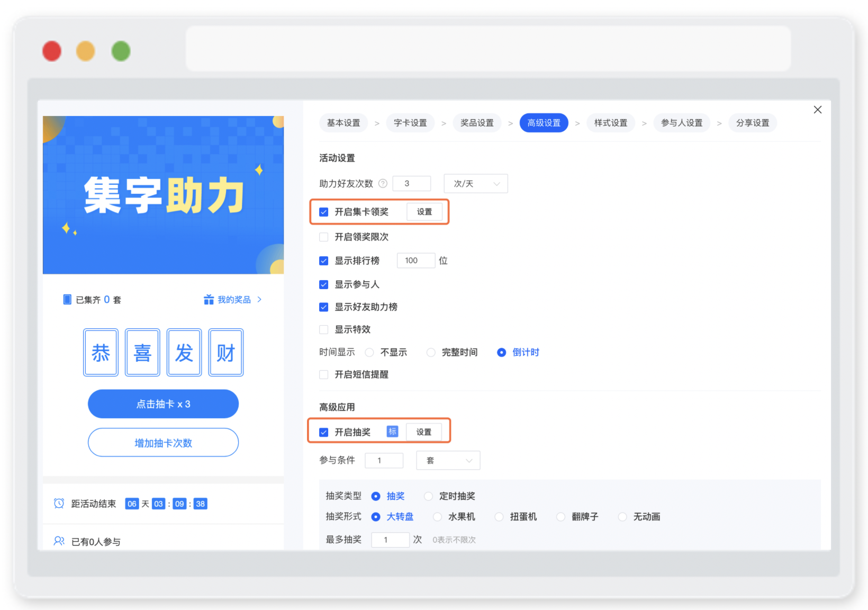Switch to the 奖品设置 tab
The height and width of the screenshot is (610, 868).
pyautogui.click(x=477, y=123)
